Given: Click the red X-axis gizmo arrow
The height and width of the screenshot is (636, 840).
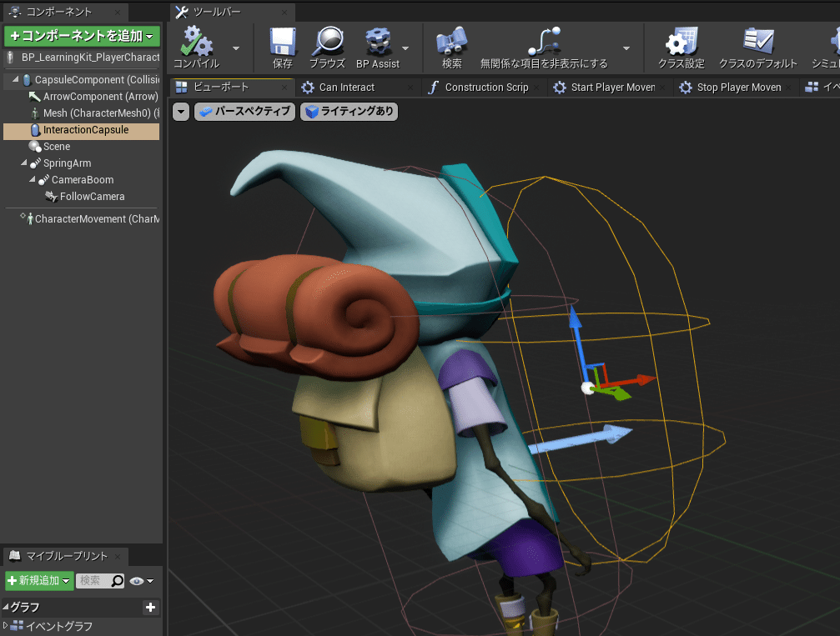Looking at the screenshot, I should (x=641, y=380).
